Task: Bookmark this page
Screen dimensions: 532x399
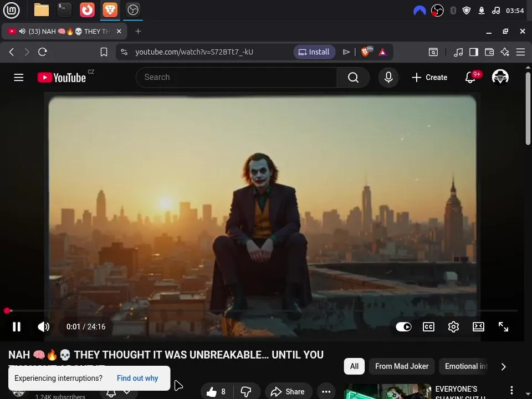Action: click(104, 52)
